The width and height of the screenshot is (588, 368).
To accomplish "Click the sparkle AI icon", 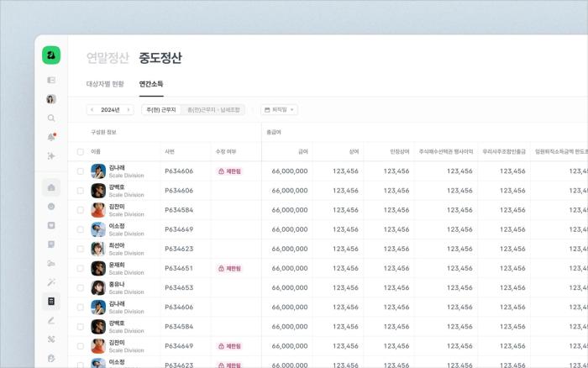I will pos(51,155).
